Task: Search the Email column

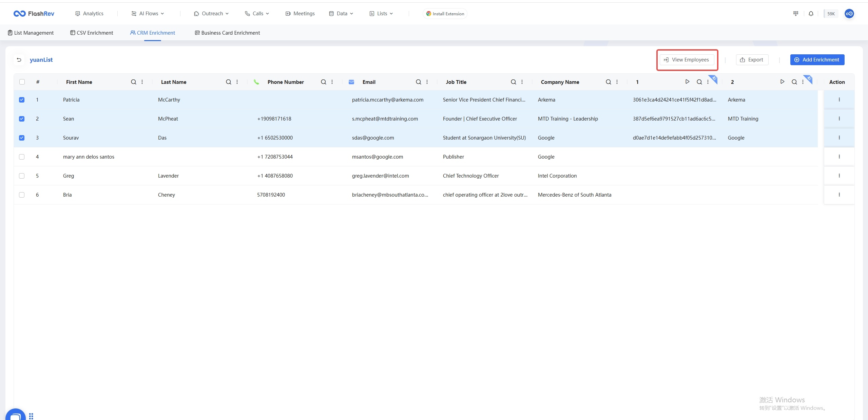Action: point(419,82)
